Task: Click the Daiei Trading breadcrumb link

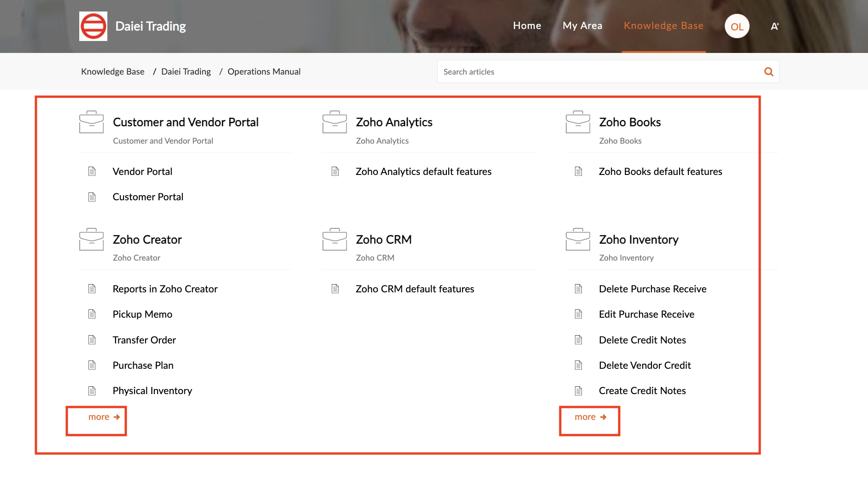Action: [186, 71]
